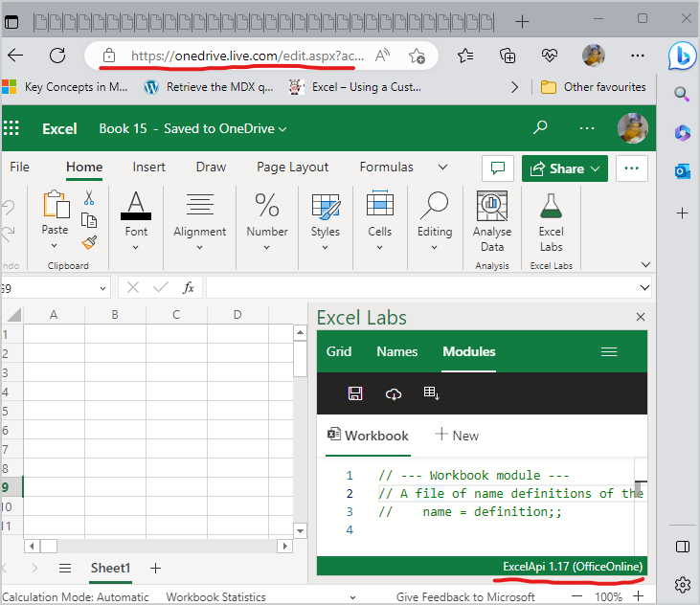Click the Paste clipboard icon

pos(56,204)
